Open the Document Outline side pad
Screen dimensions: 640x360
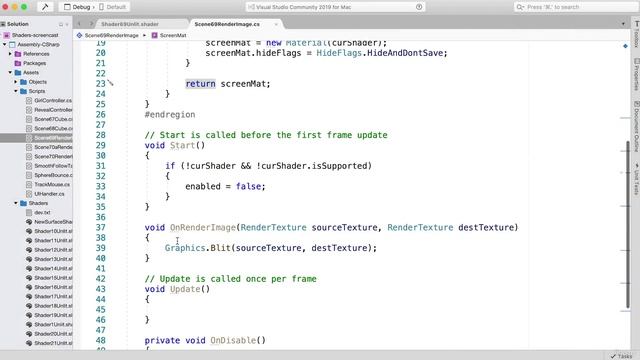point(636,127)
